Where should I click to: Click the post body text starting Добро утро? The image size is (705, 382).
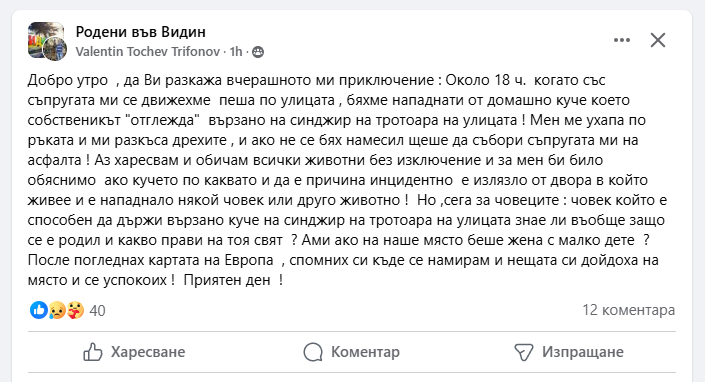(347, 180)
